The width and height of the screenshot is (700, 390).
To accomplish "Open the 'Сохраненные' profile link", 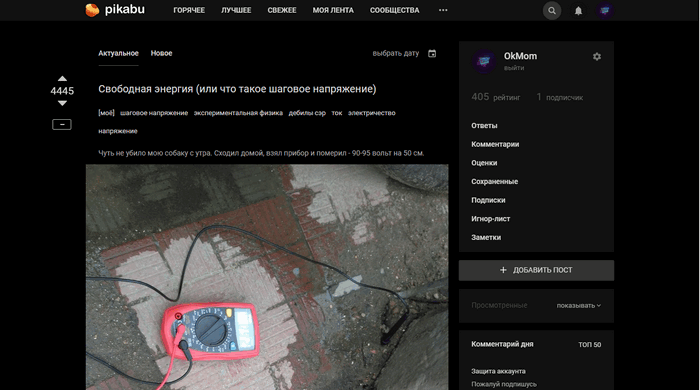I will click(x=495, y=182).
